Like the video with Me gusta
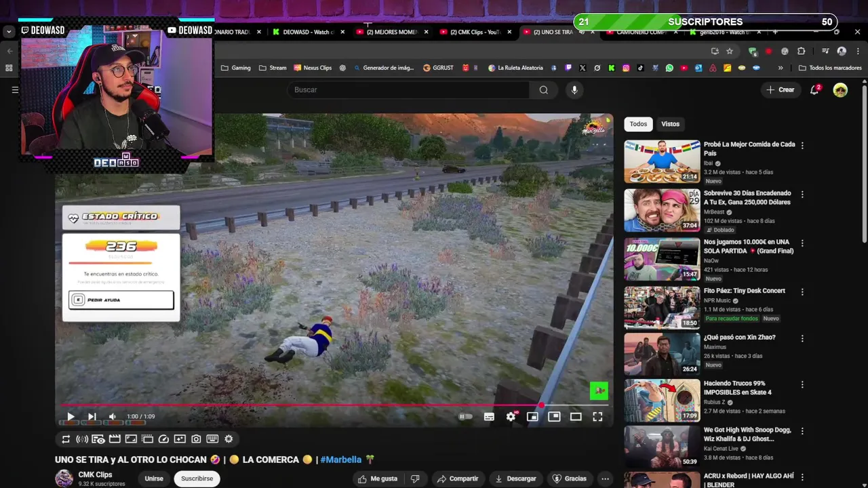 tap(378, 479)
